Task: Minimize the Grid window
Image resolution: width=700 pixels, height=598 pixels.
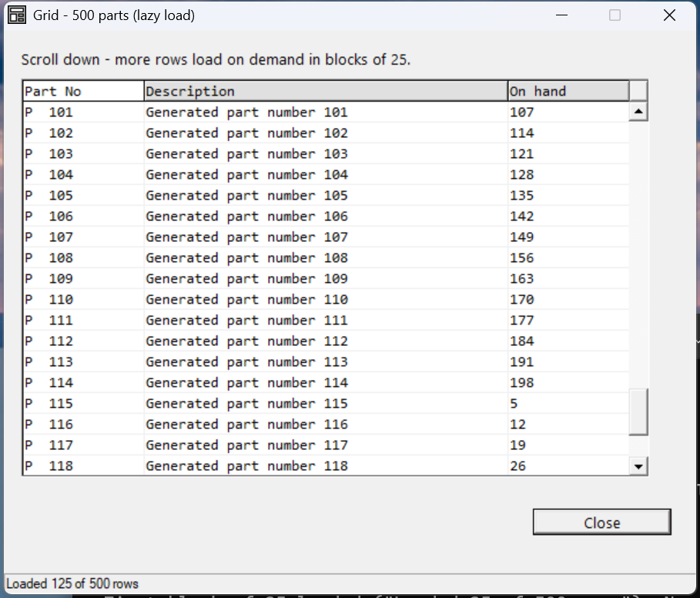Action: click(561, 15)
